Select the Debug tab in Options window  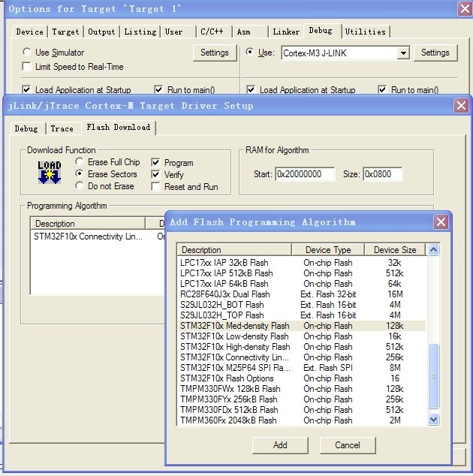point(322,31)
